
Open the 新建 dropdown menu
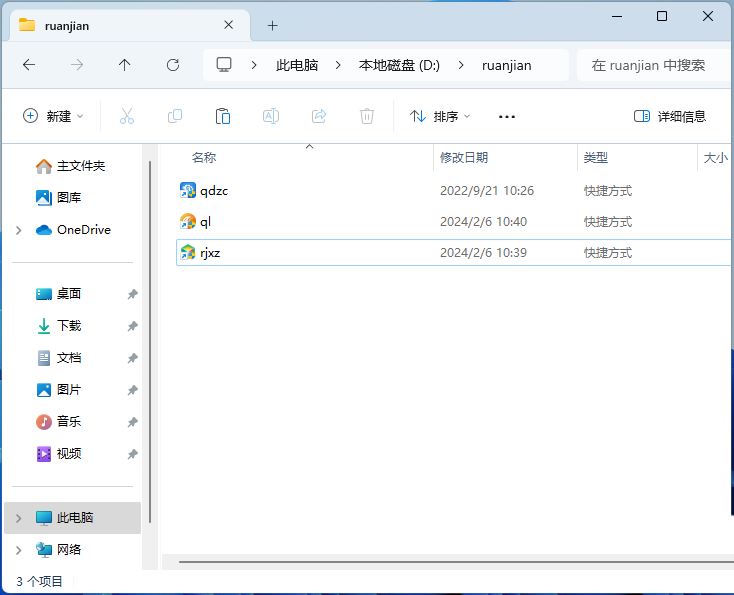pyautogui.click(x=53, y=116)
